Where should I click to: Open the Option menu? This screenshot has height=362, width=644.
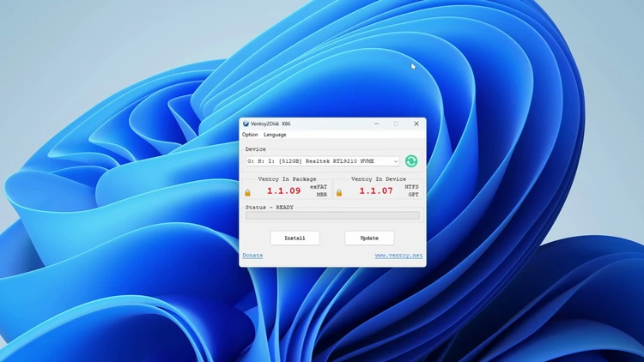[250, 135]
